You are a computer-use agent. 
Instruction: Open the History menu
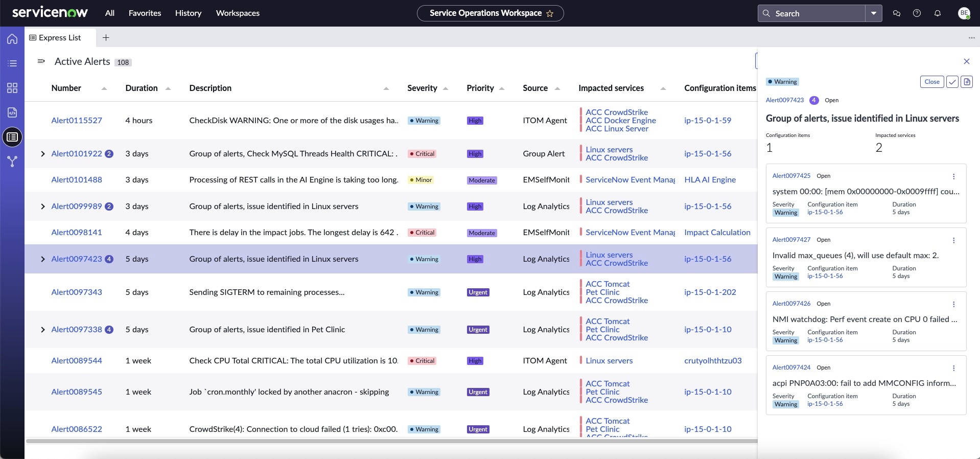pos(188,13)
